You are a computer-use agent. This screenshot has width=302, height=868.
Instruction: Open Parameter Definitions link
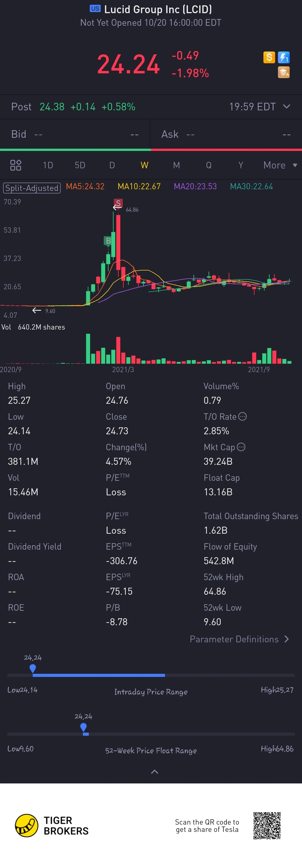tap(239, 639)
